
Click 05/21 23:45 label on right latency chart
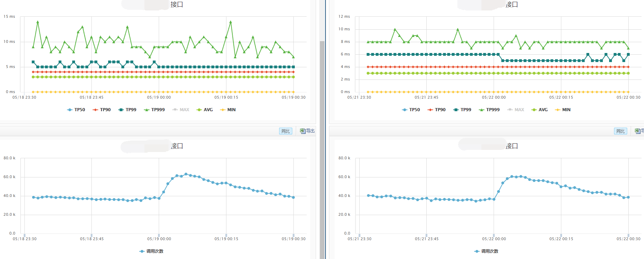[x=427, y=98]
